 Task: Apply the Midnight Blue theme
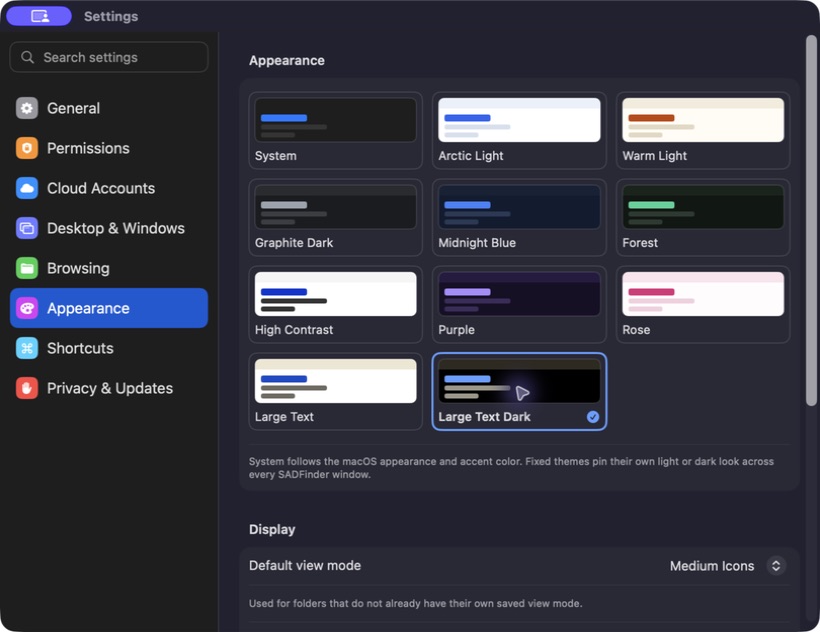pos(519,217)
